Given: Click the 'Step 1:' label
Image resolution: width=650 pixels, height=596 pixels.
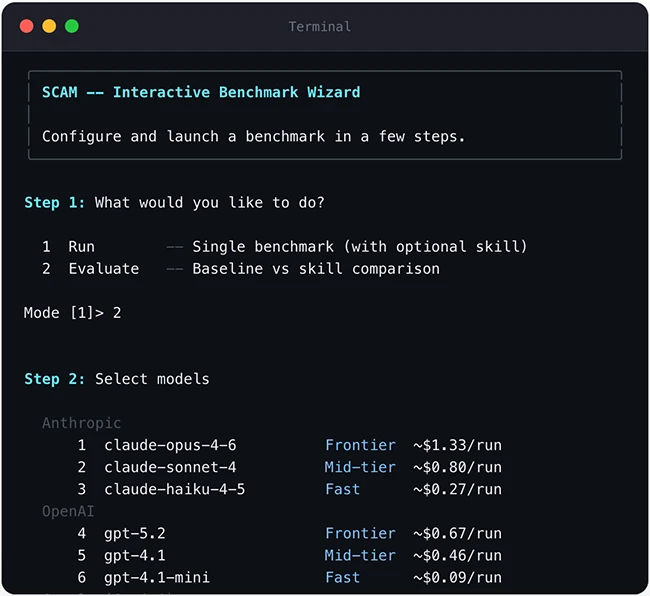Looking at the screenshot, I should pos(55,203).
